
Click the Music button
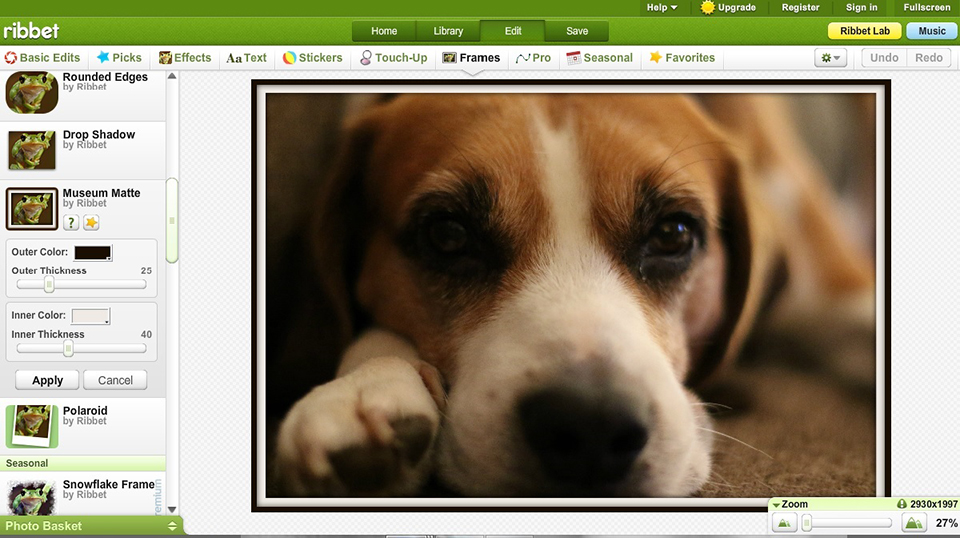coord(932,31)
